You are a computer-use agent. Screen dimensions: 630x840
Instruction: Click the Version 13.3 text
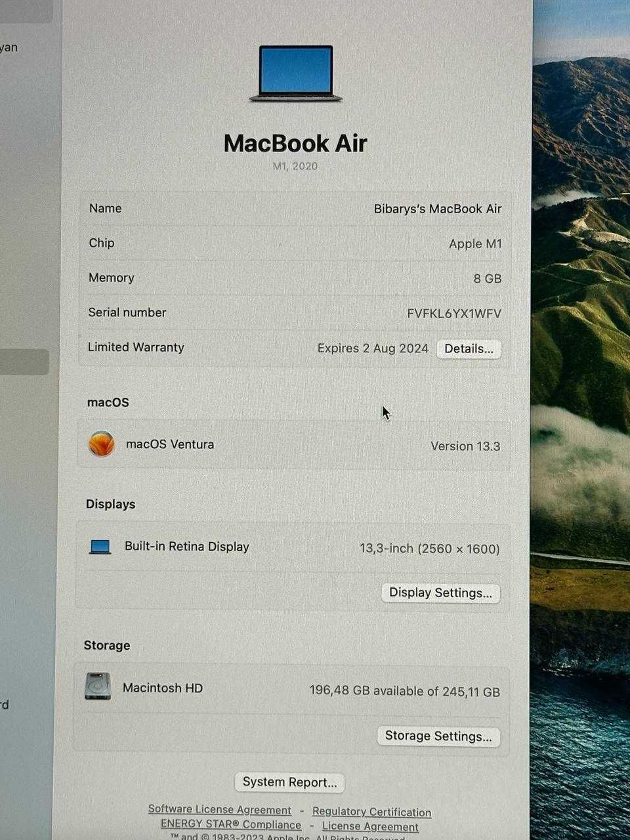(465, 446)
